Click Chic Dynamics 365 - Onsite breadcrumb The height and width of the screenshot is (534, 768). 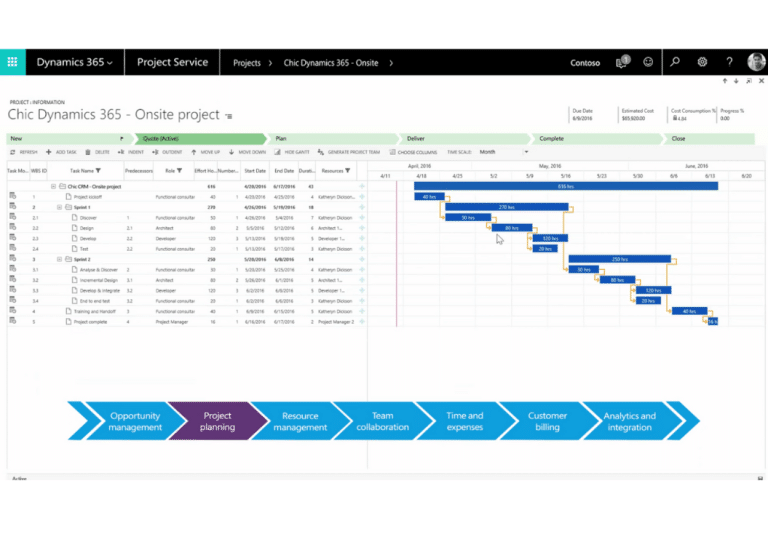click(331, 63)
